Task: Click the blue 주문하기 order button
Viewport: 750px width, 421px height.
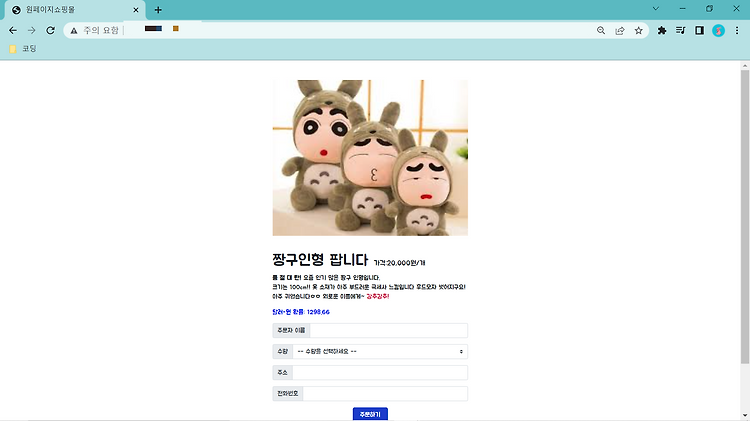Action: click(x=370, y=414)
